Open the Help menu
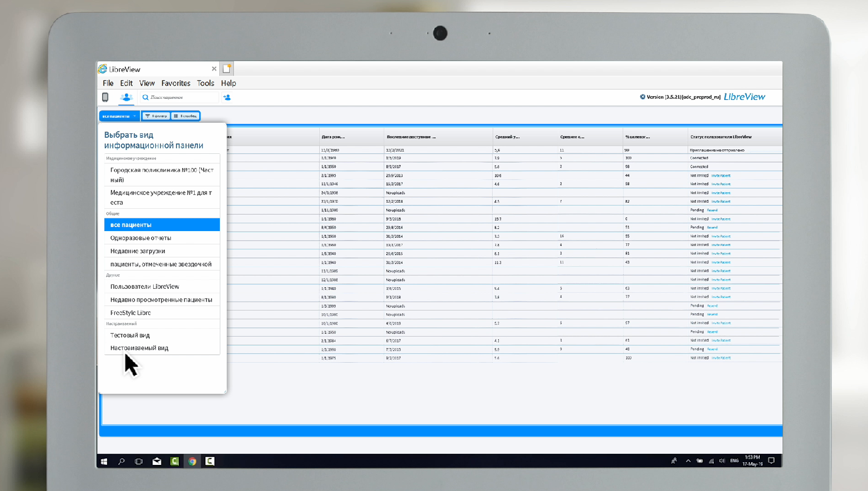The image size is (868, 491). click(x=229, y=83)
